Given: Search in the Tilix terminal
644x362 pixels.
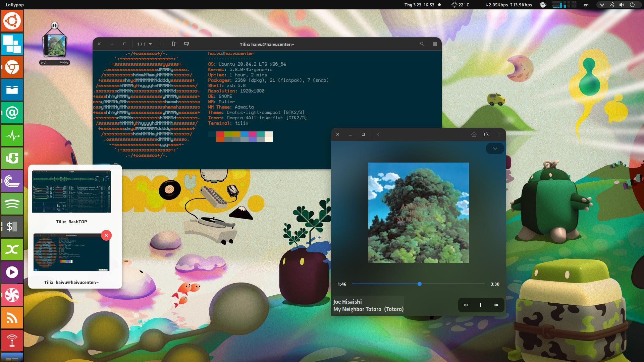Looking at the screenshot, I should tap(422, 44).
